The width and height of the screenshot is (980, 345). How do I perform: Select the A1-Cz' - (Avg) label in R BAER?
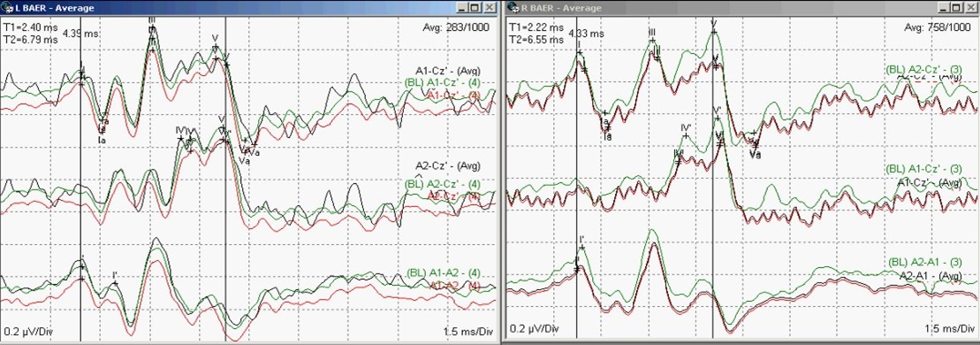[930, 182]
